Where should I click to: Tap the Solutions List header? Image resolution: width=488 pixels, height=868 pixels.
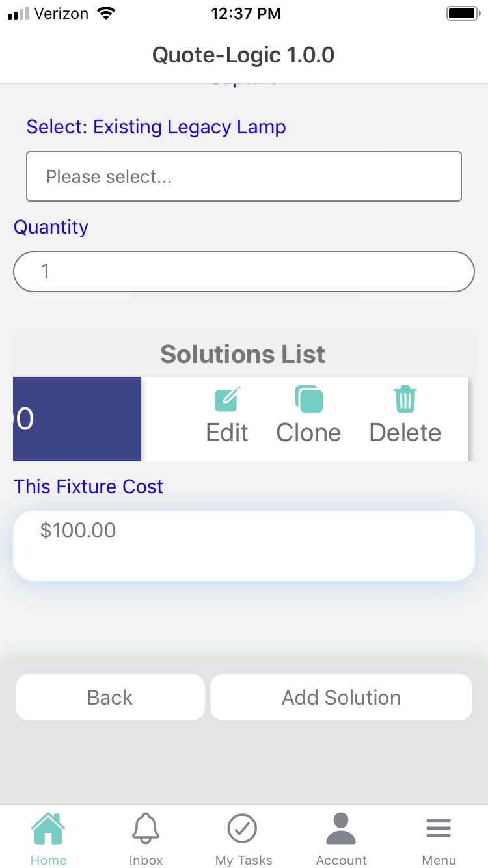pos(243,355)
